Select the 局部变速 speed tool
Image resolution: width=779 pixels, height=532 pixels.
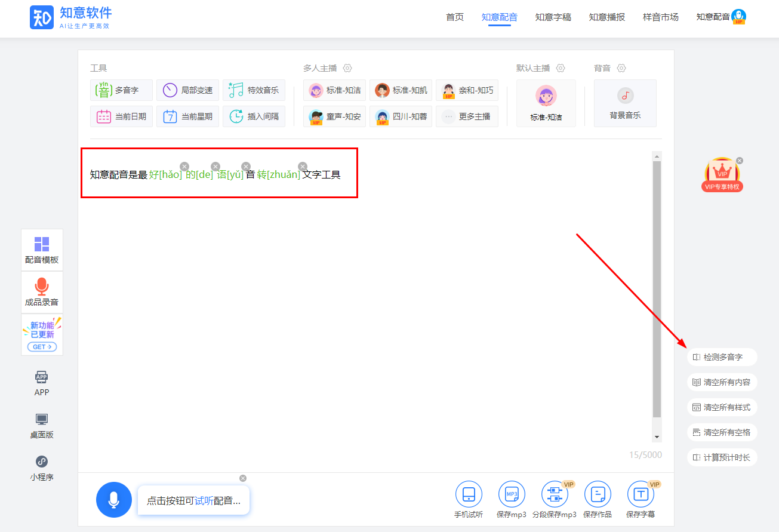click(x=187, y=91)
